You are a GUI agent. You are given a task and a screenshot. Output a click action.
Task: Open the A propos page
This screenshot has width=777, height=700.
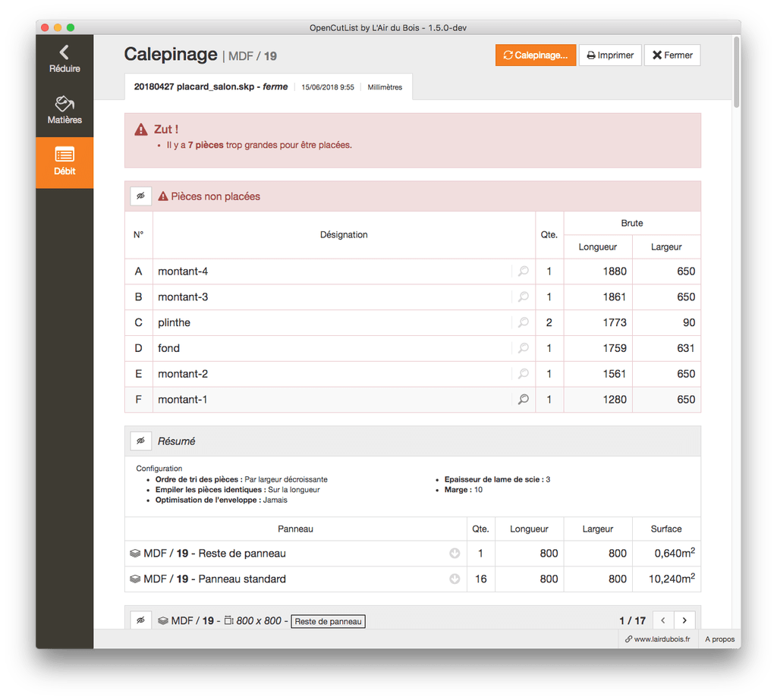click(719, 639)
